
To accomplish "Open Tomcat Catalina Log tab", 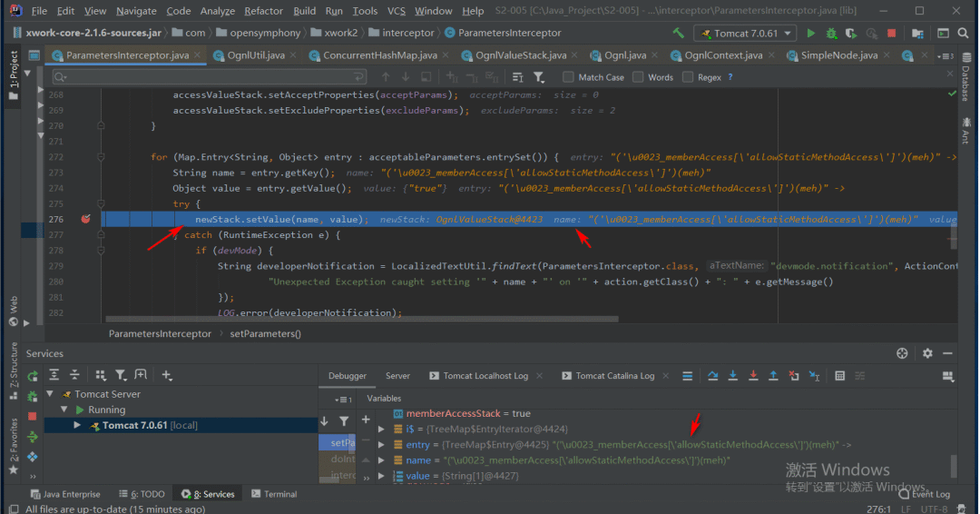I will coord(615,376).
